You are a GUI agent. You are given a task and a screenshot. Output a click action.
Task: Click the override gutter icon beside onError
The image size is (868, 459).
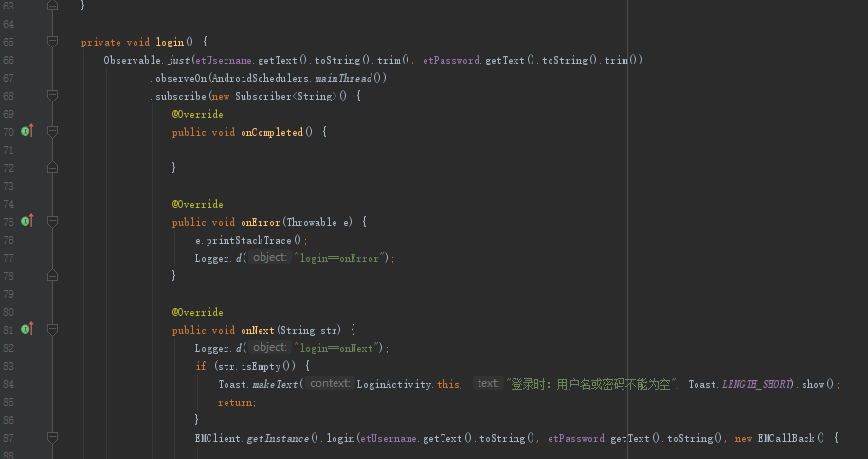click(27, 221)
